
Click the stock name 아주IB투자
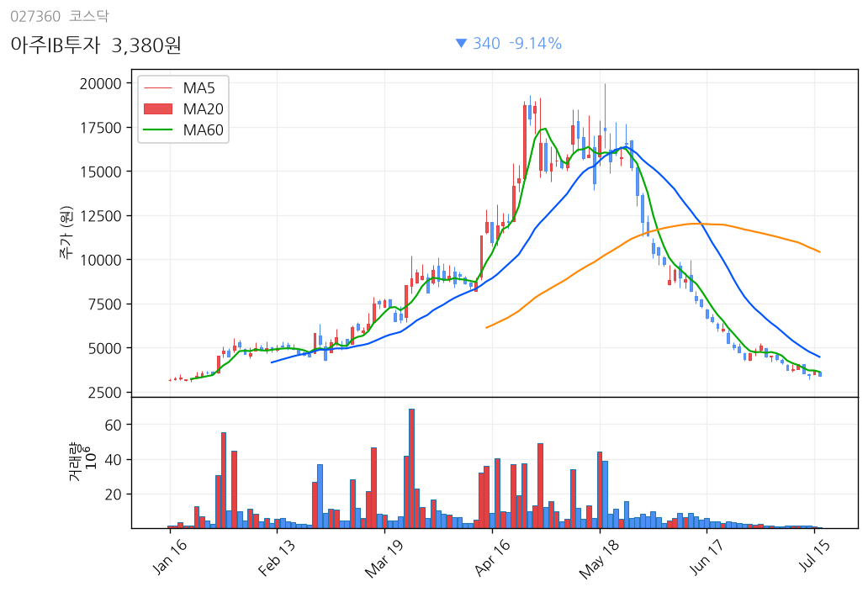[56, 45]
